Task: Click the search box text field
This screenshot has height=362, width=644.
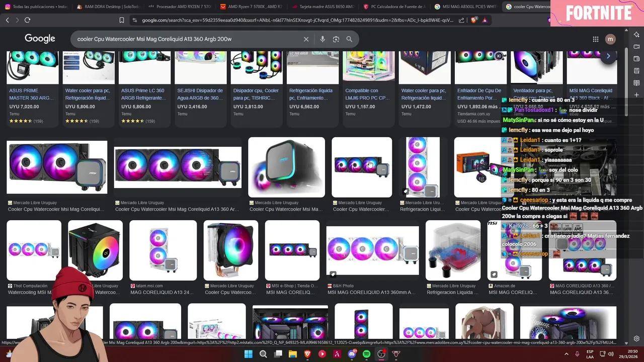Action: click(186, 39)
